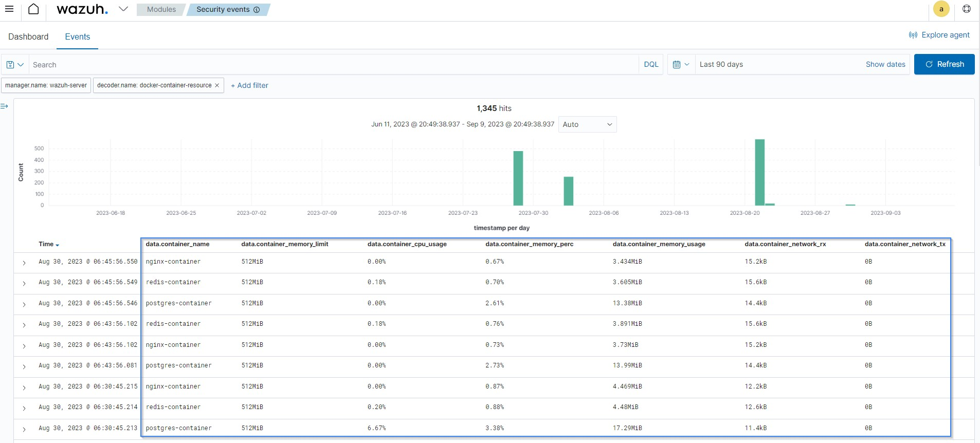The image size is (980, 443).
Task: Click data.container_network_rx column header
Action: tap(785, 244)
